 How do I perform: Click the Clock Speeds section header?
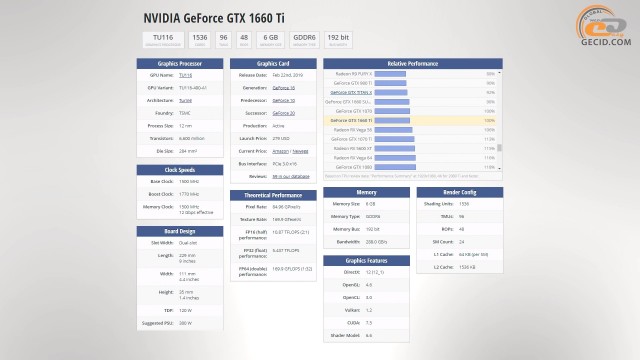(180, 170)
